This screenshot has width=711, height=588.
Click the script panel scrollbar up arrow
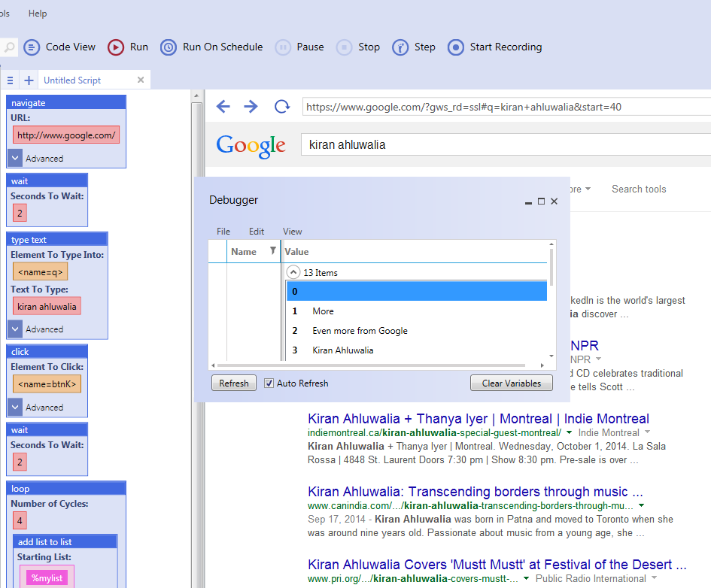pos(196,95)
